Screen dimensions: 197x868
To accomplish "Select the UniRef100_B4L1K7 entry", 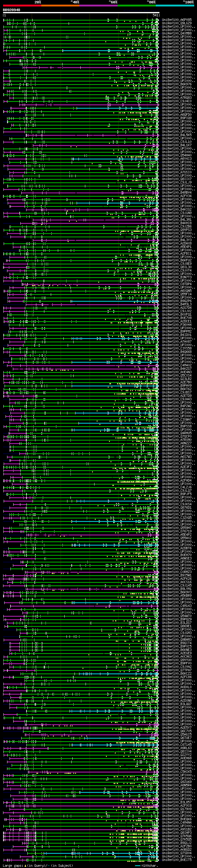I will tap(177, 145).
